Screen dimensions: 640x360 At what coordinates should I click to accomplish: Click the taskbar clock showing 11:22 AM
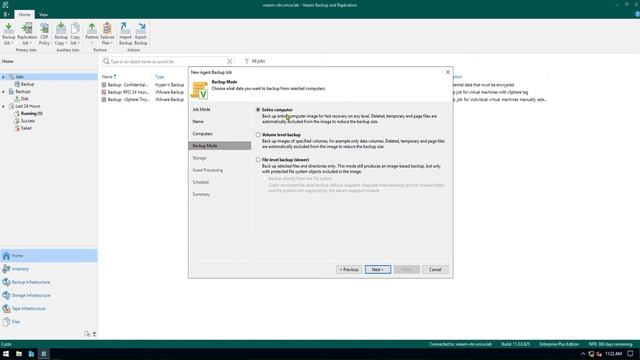(x=613, y=354)
